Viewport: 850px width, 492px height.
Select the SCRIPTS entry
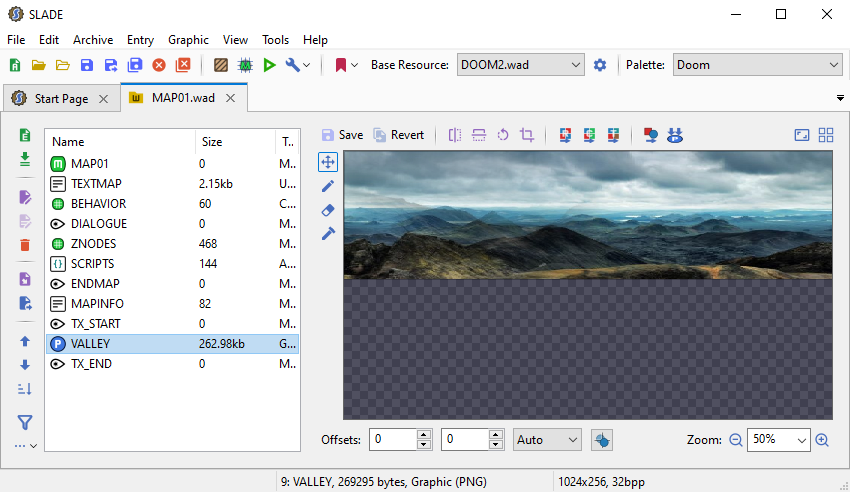click(x=172, y=264)
